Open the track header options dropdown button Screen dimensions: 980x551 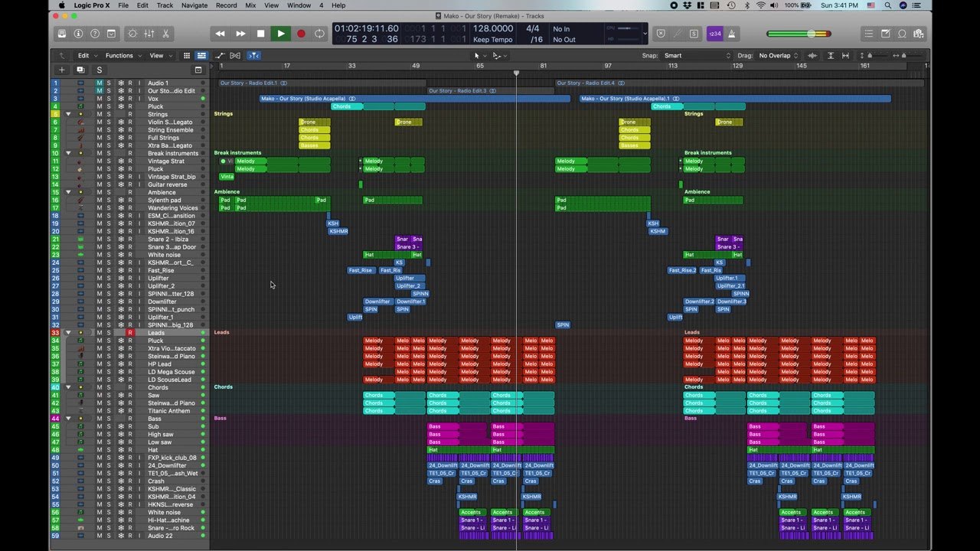coord(198,70)
